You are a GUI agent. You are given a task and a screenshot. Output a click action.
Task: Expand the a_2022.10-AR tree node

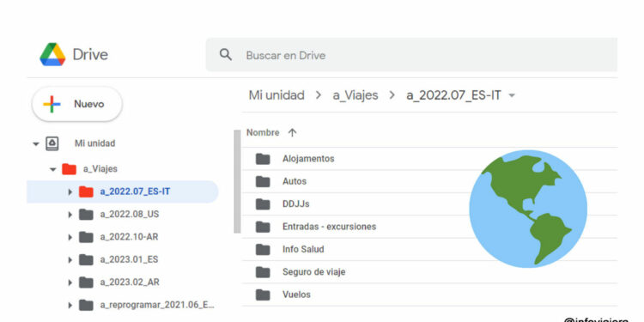click(x=70, y=237)
